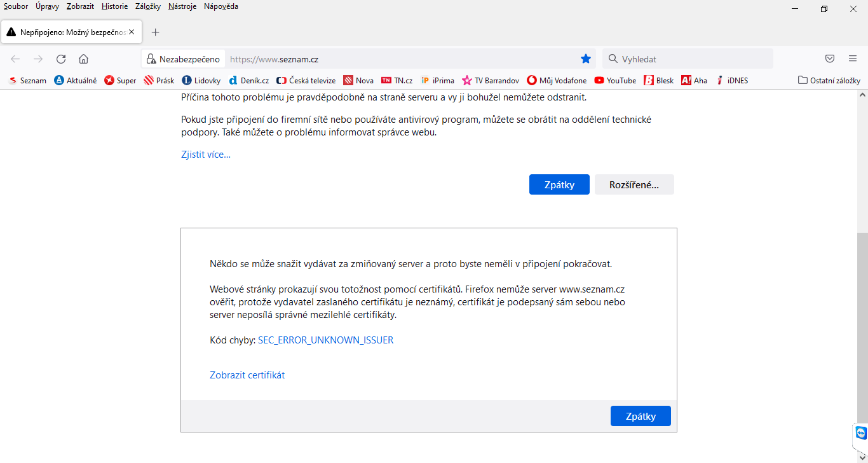The image size is (868, 463).
Task: Open the Historie menu
Action: (114, 6)
